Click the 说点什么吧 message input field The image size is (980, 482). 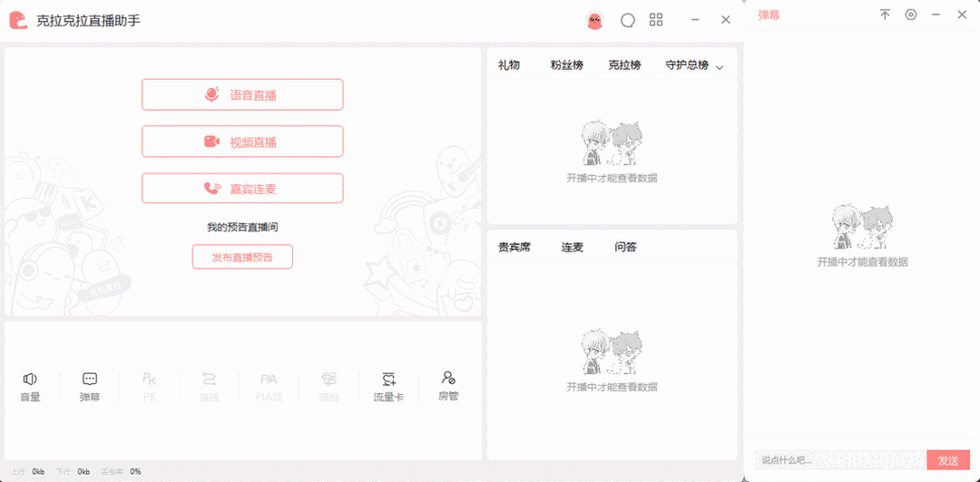(840, 460)
